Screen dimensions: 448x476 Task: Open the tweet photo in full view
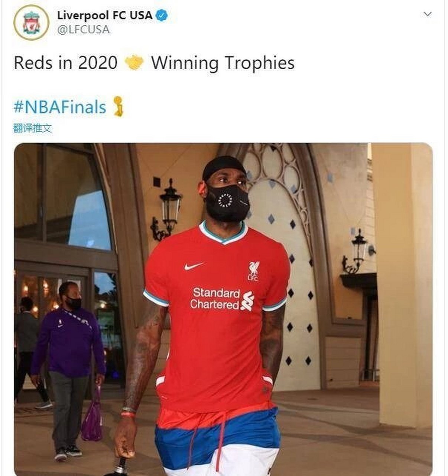pos(223,309)
